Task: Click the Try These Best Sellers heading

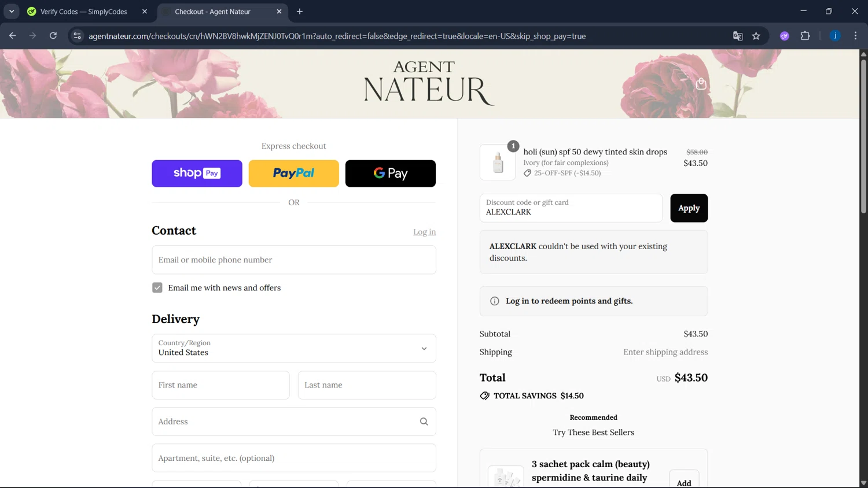Action: [x=593, y=432]
